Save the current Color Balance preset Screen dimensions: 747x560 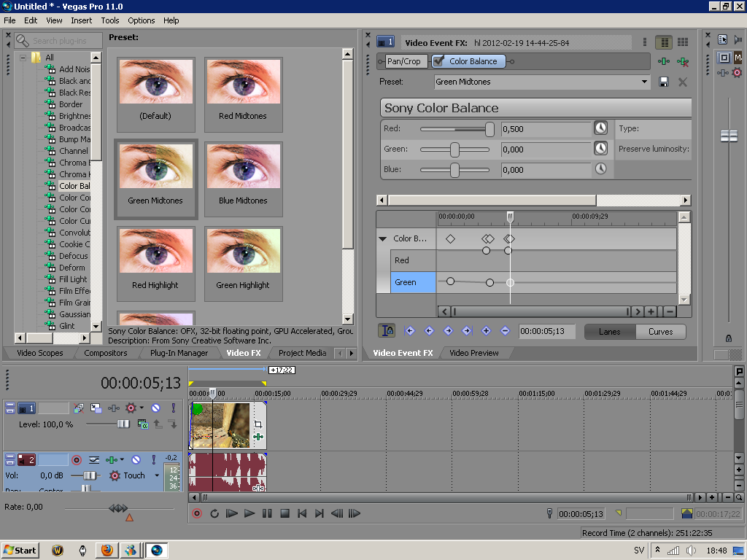coord(664,82)
